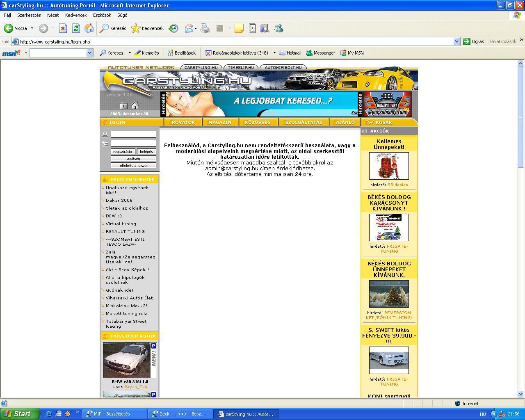Image resolution: width=525 pixels, height=420 pixels.
Task: Open the Nézet menu
Action: point(53,15)
